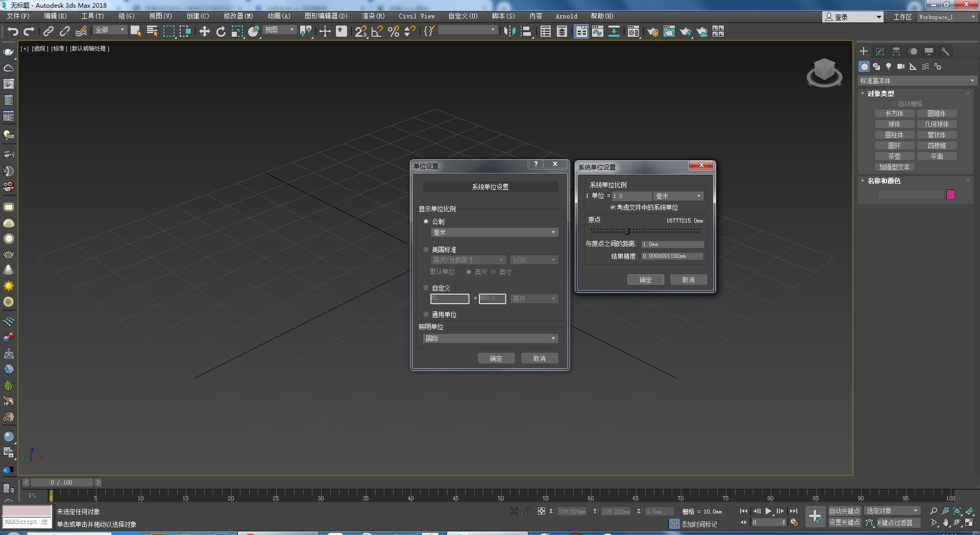
Task: Open the 文件(F) menu
Action: pos(18,16)
